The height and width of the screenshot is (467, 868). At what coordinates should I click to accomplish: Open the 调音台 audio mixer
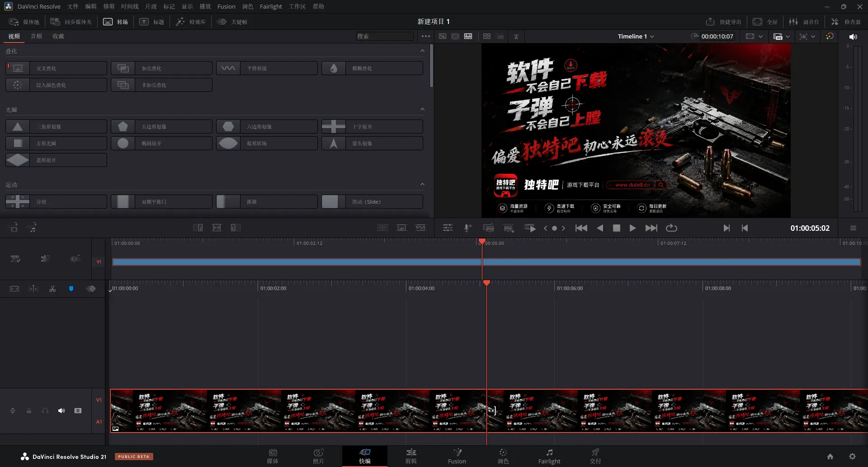[x=804, y=22]
